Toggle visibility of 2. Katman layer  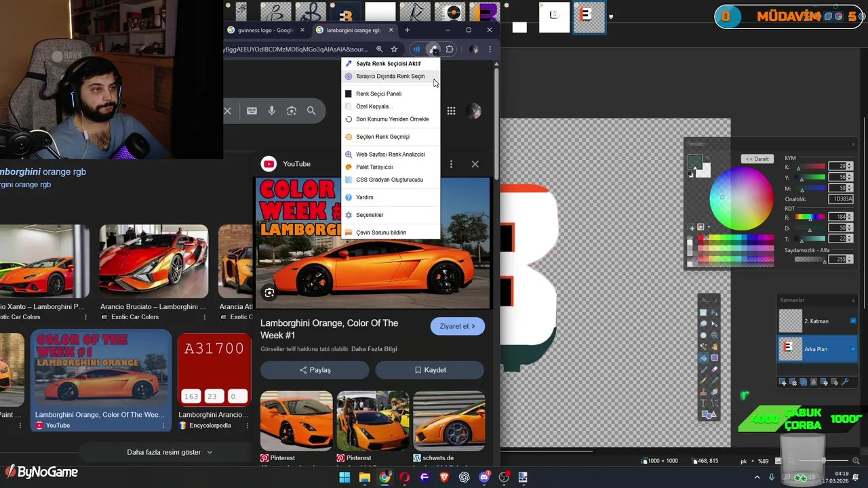(x=853, y=321)
